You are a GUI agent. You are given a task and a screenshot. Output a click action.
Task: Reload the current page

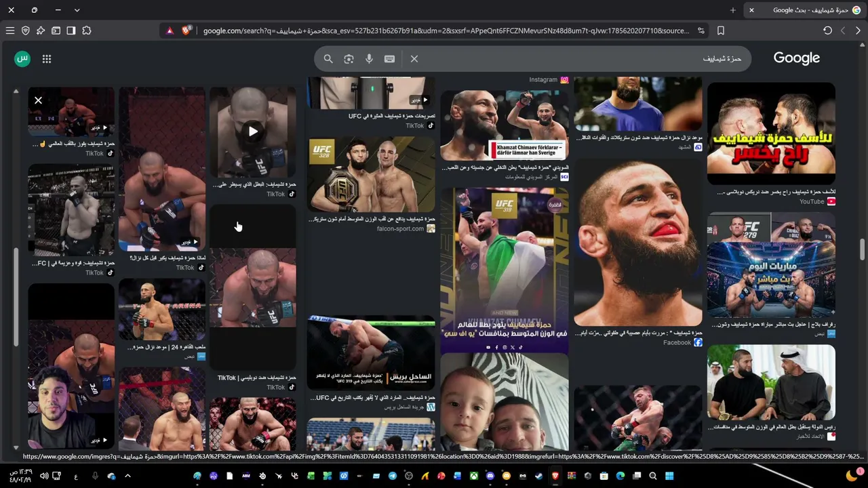click(827, 30)
